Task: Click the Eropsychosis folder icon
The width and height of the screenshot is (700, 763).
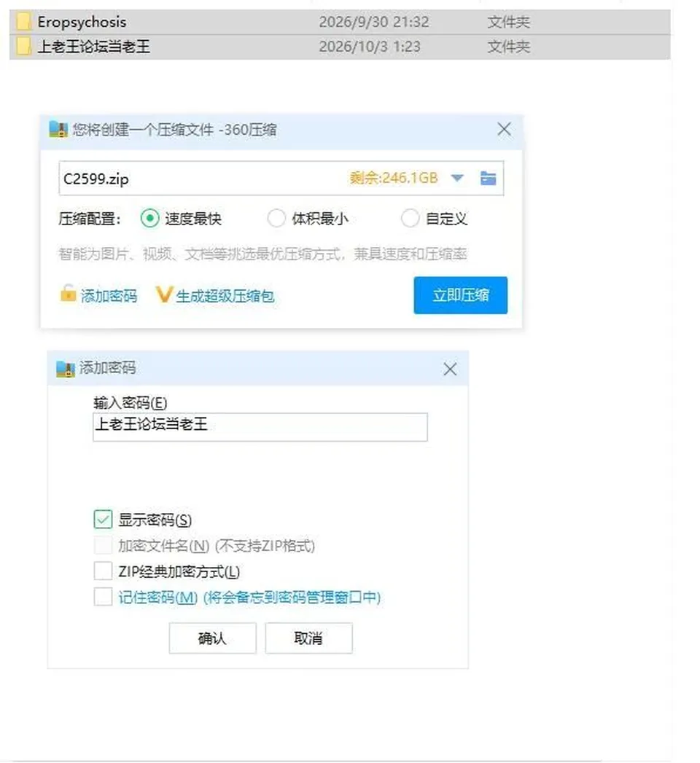Action: pyautogui.click(x=23, y=22)
